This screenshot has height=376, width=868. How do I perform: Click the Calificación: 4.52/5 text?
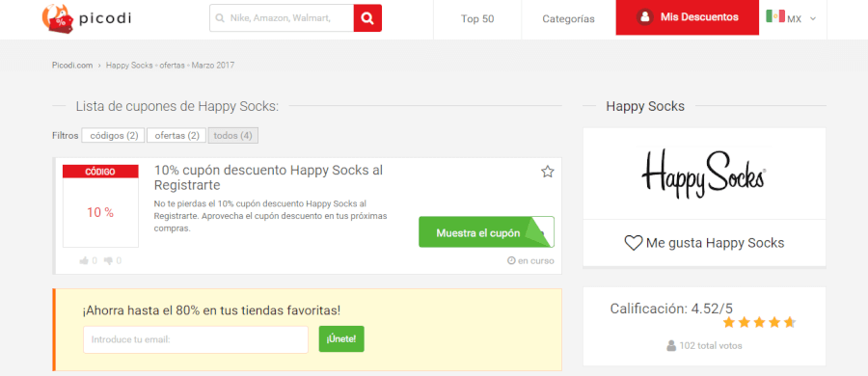coord(671,309)
